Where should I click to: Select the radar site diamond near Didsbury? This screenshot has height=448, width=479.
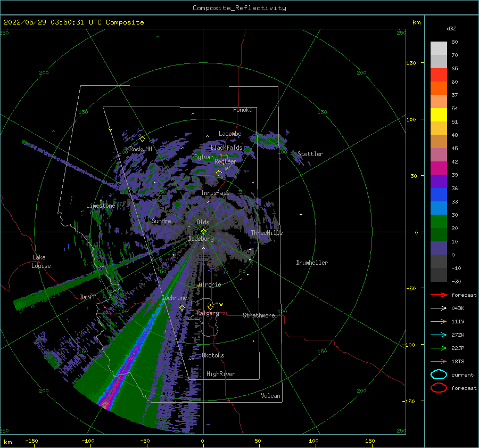(203, 232)
